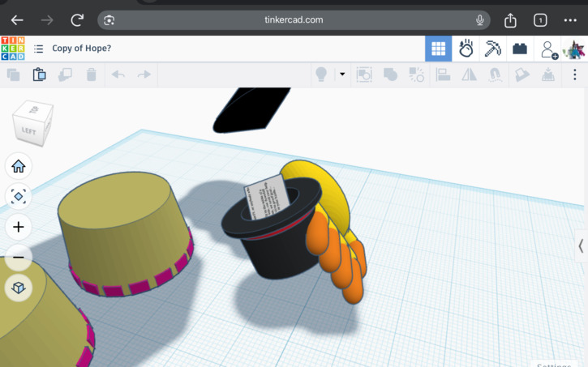Click the Group shapes tool
Image resolution: width=588 pixels, height=367 pixels.
tap(364, 75)
